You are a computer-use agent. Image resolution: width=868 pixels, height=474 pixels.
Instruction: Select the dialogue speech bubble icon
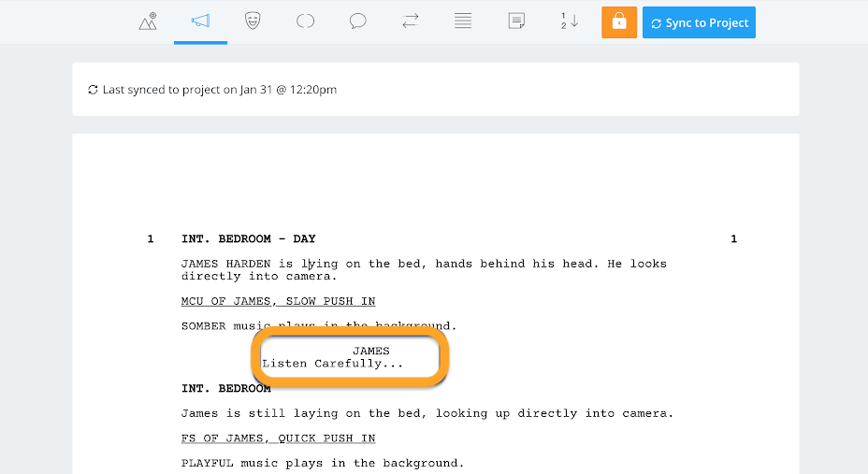(357, 22)
